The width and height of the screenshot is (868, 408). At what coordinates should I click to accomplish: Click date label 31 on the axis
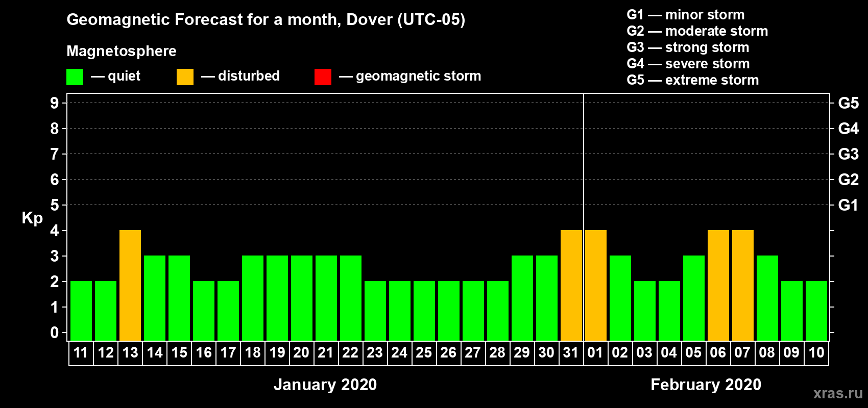571,353
